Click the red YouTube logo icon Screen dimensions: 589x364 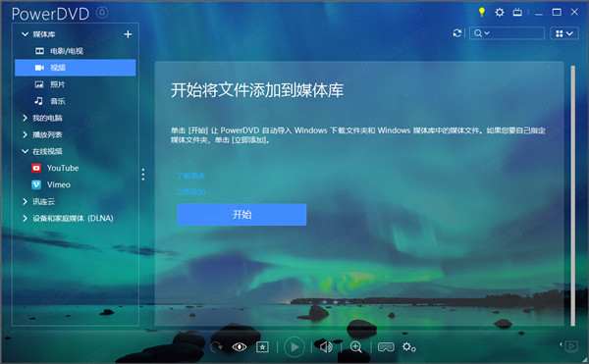click(36, 168)
